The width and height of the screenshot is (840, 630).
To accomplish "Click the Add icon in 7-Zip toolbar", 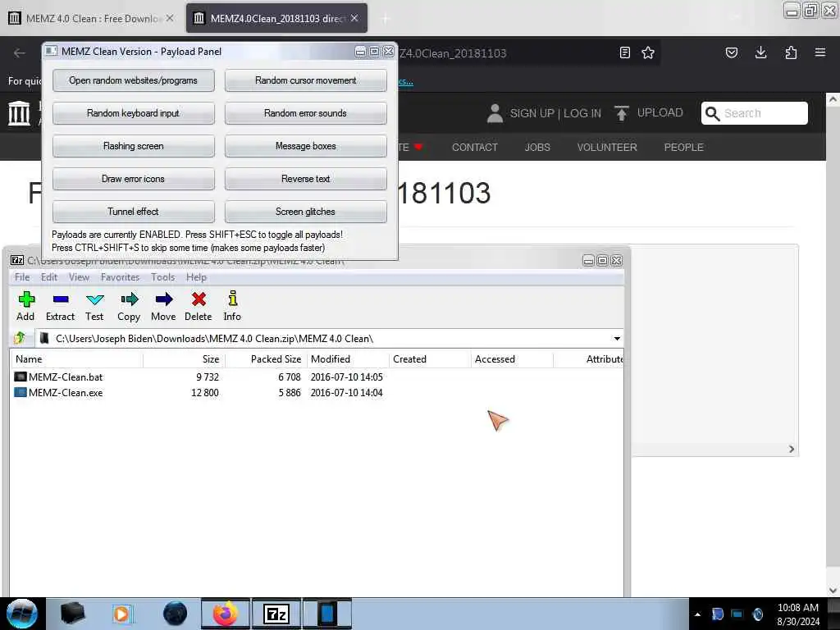I will pyautogui.click(x=25, y=299).
